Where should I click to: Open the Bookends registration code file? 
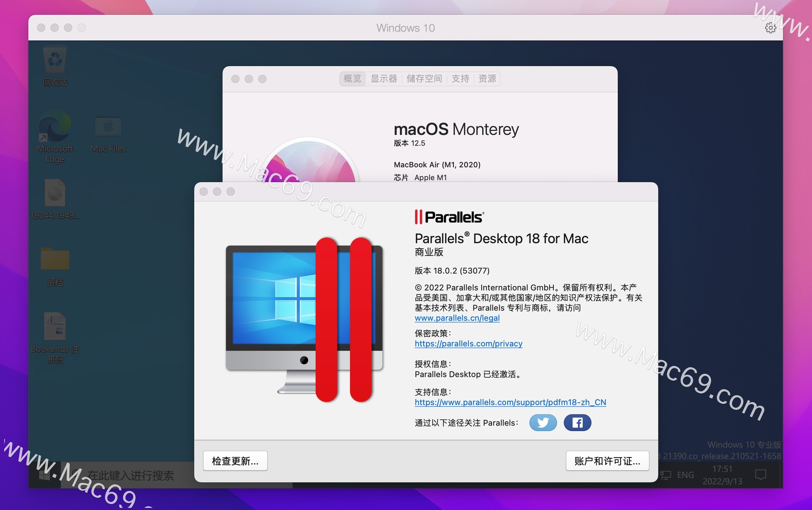tap(55, 327)
